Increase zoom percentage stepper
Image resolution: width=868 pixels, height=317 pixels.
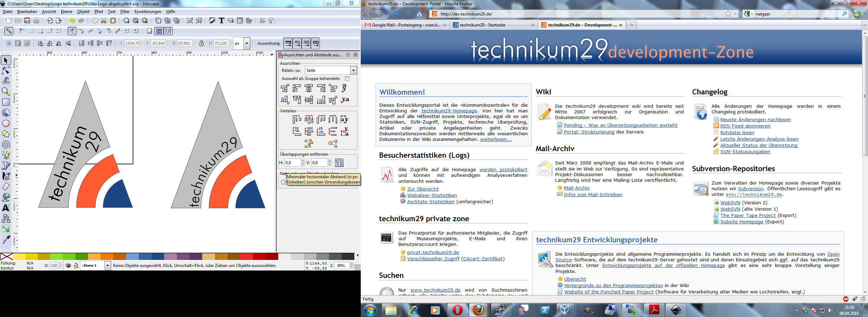pyautogui.click(x=352, y=264)
